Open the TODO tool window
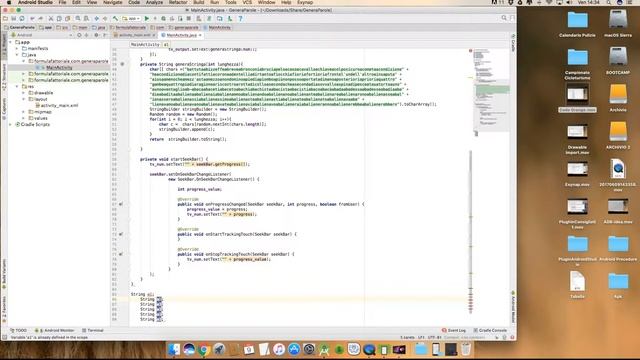The image size is (640, 360). click(x=18, y=330)
